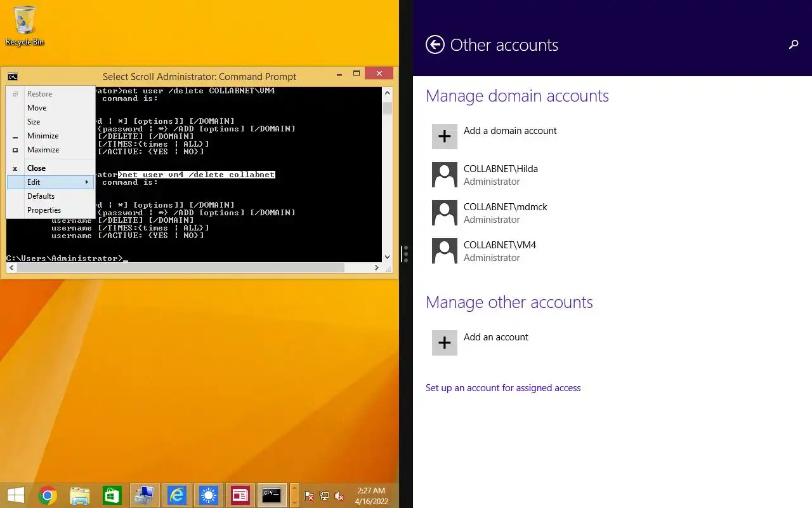Open Windows Store from taskbar
This screenshot has width=812, height=508.
(112, 495)
